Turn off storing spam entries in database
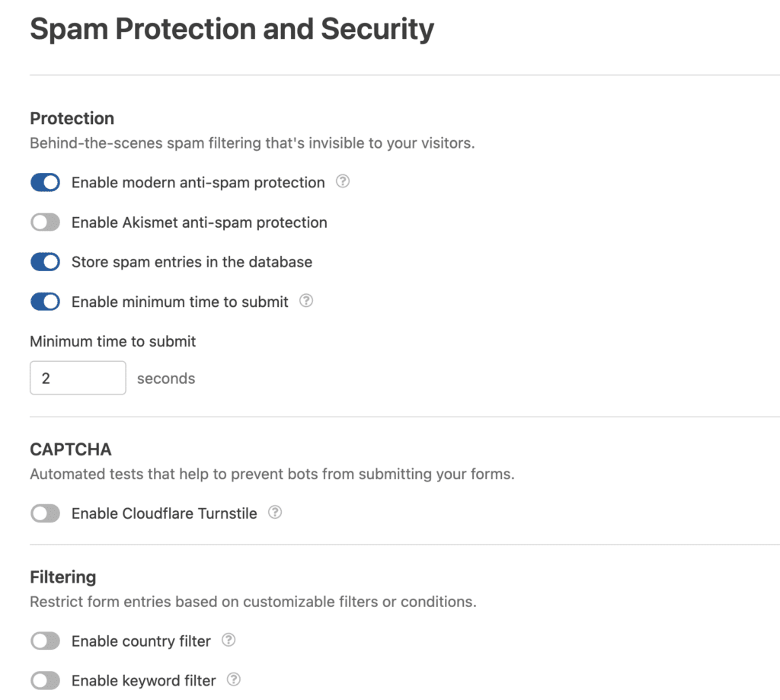The width and height of the screenshot is (780, 700). pos(45,261)
